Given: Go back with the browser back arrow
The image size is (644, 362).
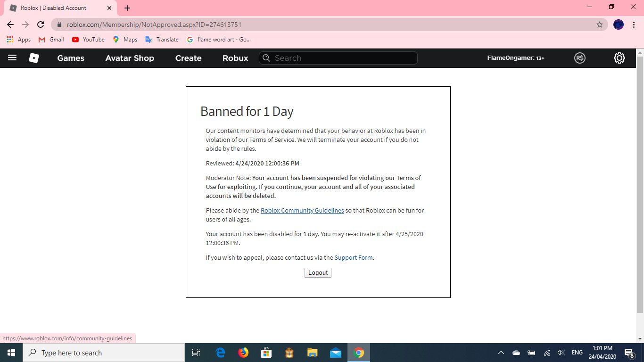Looking at the screenshot, I should [10, 25].
